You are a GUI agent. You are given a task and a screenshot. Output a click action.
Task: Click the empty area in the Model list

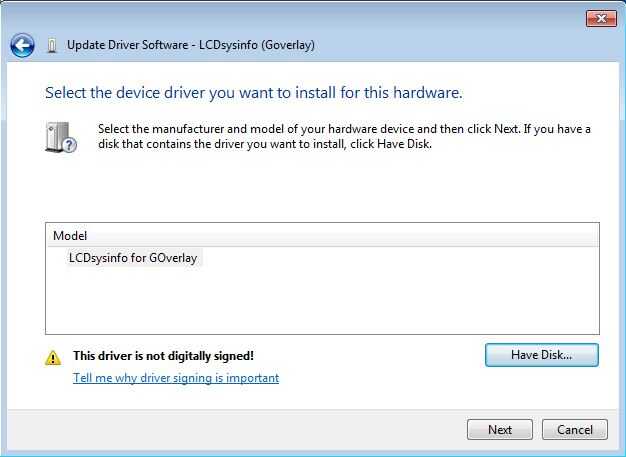point(322,300)
